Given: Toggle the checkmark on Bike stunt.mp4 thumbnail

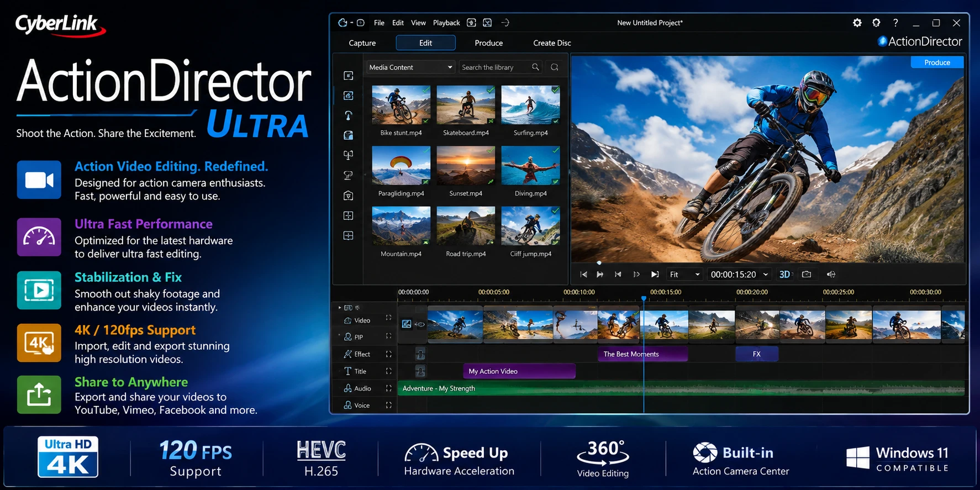Looking at the screenshot, I should coord(425,89).
